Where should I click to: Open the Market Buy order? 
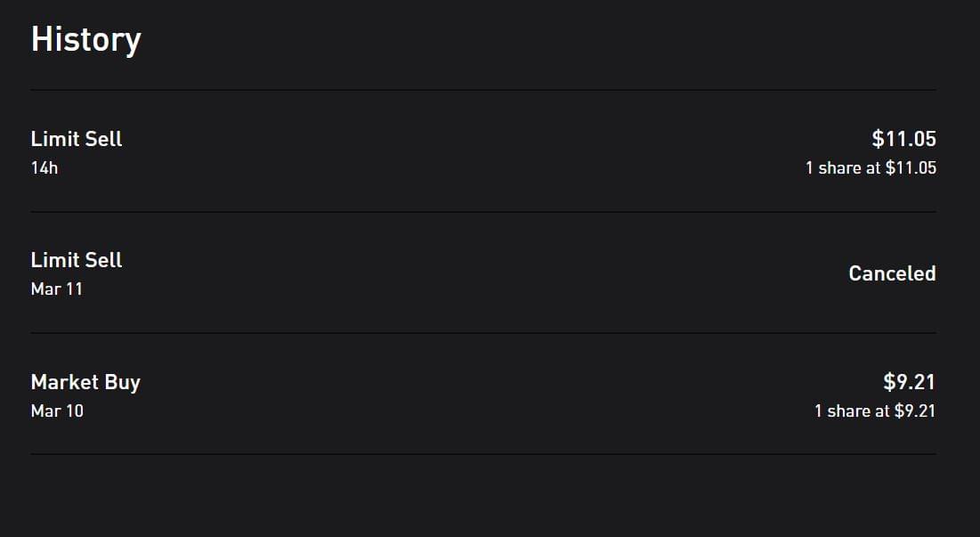click(85, 382)
